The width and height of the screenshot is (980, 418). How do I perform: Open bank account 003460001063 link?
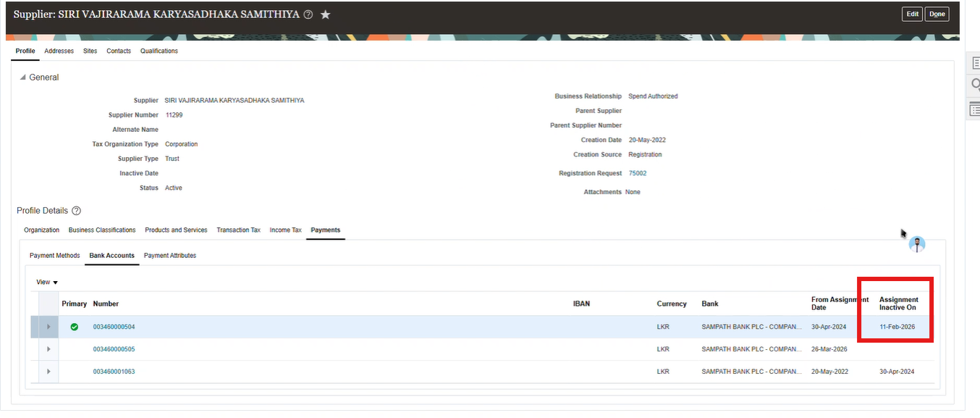[x=114, y=372]
